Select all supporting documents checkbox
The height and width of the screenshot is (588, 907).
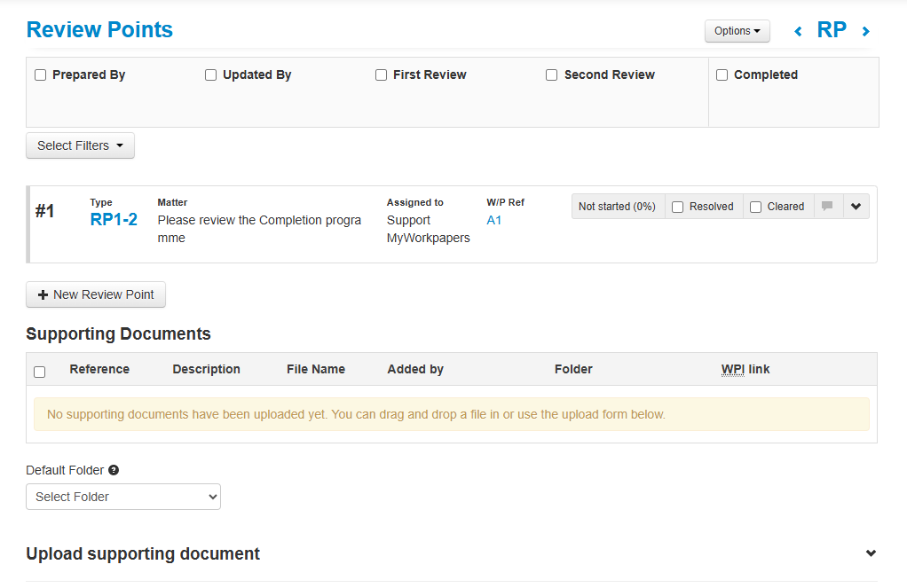click(x=39, y=372)
